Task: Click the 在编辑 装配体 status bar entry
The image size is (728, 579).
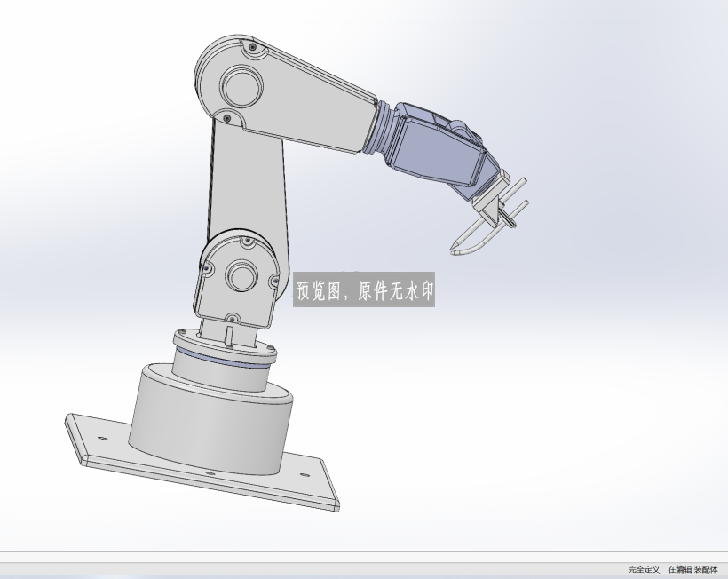Action: 692,570
